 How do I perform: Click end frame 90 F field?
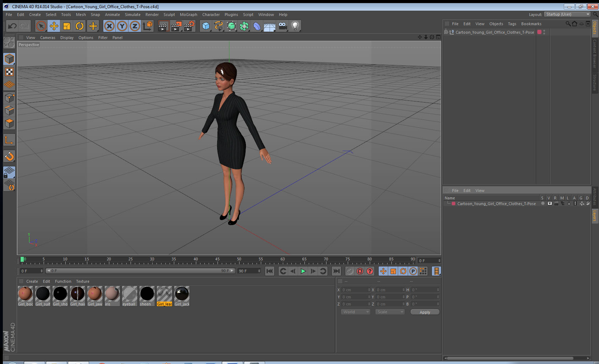pyautogui.click(x=249, y=271)
